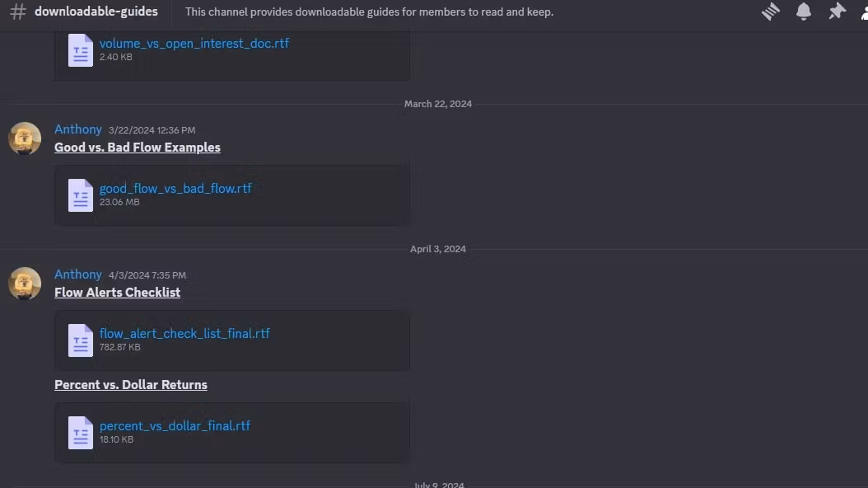The height and width of the screenshot is (488, 868).
Task: Open notification settings bell icon
Action: coord(803,12)
